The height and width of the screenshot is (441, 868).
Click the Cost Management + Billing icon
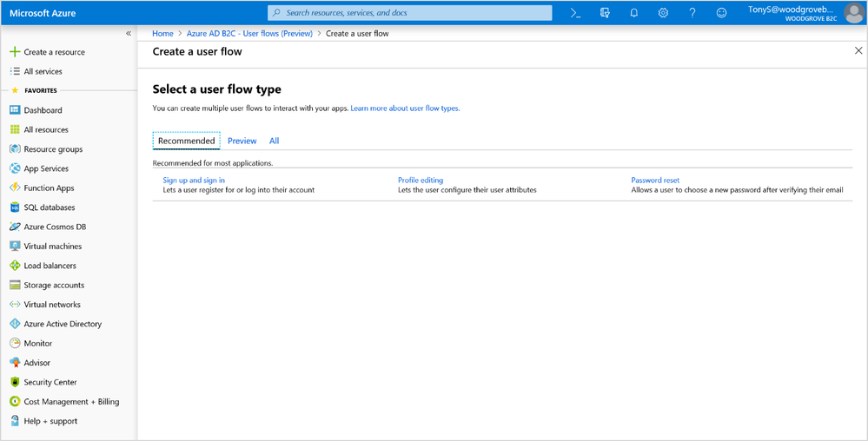tap(15, 401)
